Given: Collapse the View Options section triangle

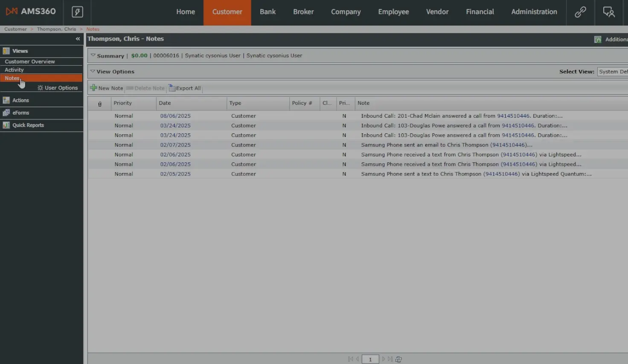Looking at the screenshot, I should click(93, 71).
